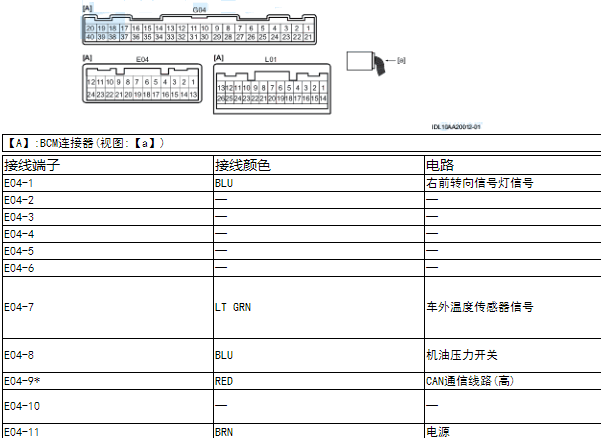Select terminal cell E04-7
Viewport: 601px width, 438px height.
click(x=108, y=307)
